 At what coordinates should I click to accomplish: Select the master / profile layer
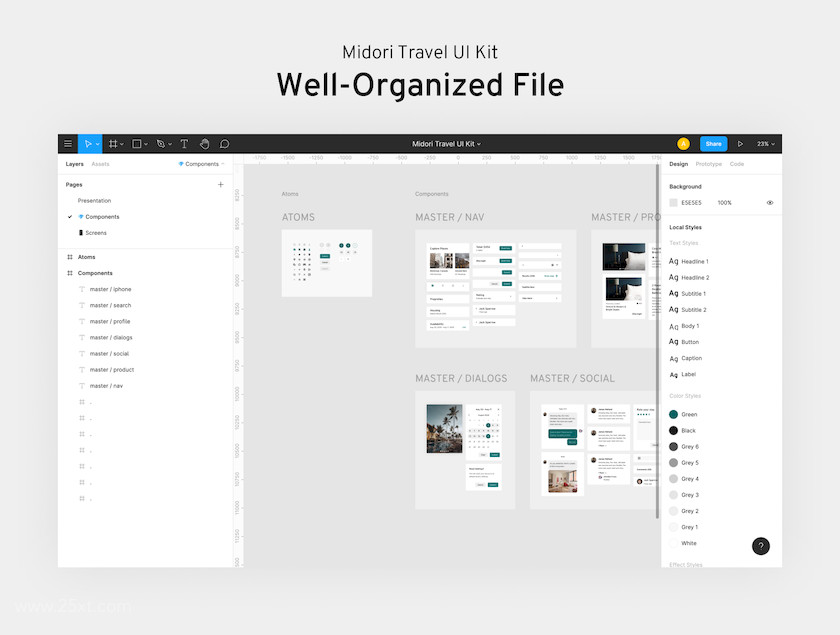(110, 322)
